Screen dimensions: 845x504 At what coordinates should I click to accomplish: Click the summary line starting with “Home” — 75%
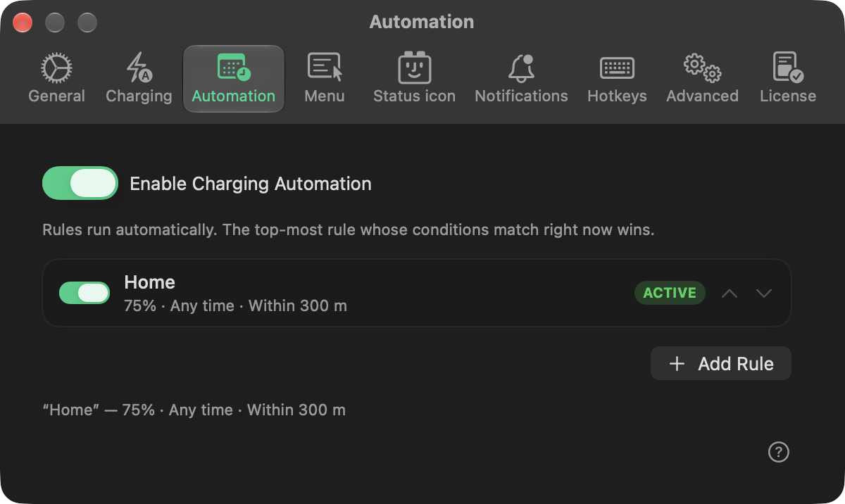point(194,410)
